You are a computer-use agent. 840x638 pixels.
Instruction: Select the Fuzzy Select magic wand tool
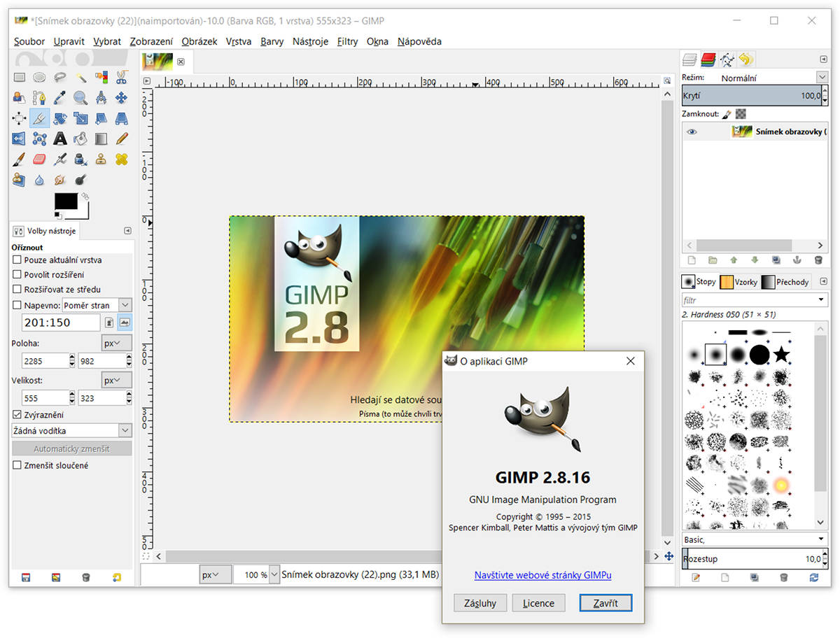pyautogui.click(x=80, y=78)
